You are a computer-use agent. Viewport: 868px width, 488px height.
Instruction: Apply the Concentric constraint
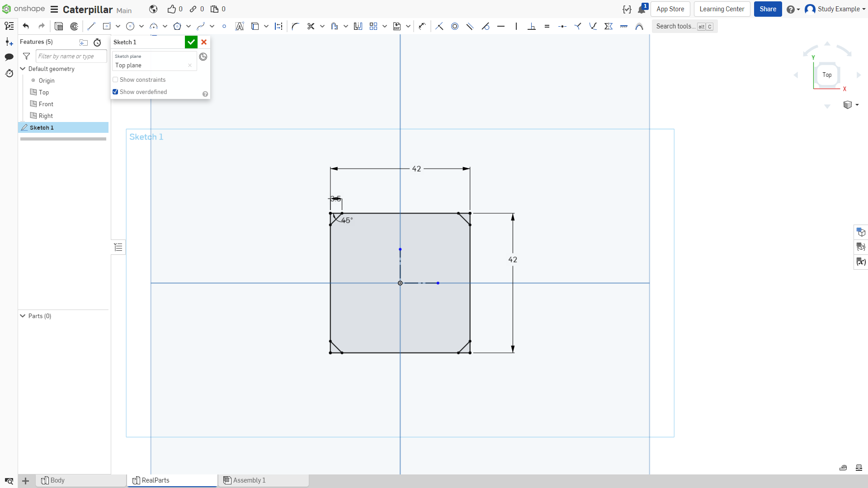pyautogui.click(x=455, y=26)
